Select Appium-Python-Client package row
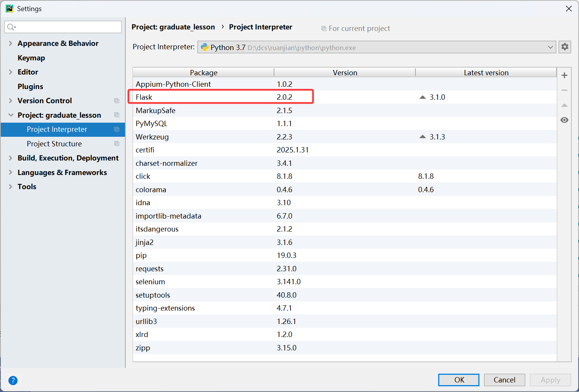The image size is (579, 392). 345,84
